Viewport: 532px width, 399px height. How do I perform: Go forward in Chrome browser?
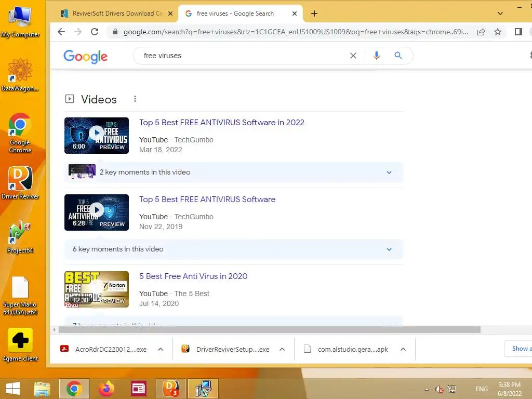78,32
